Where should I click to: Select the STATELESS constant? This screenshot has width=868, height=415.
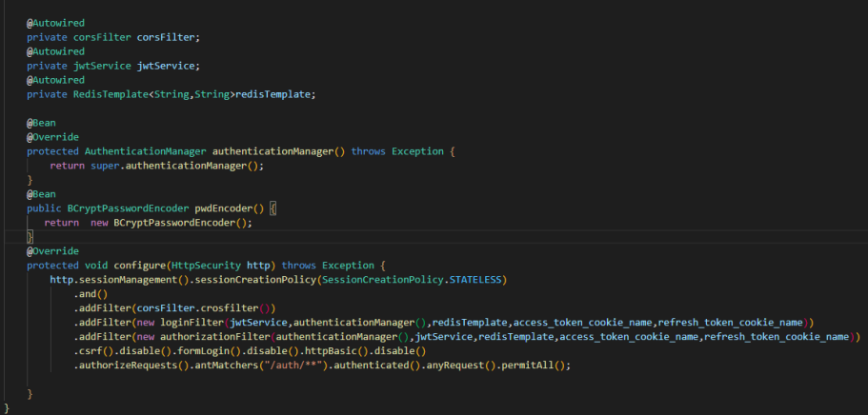[x=475, y=280]
